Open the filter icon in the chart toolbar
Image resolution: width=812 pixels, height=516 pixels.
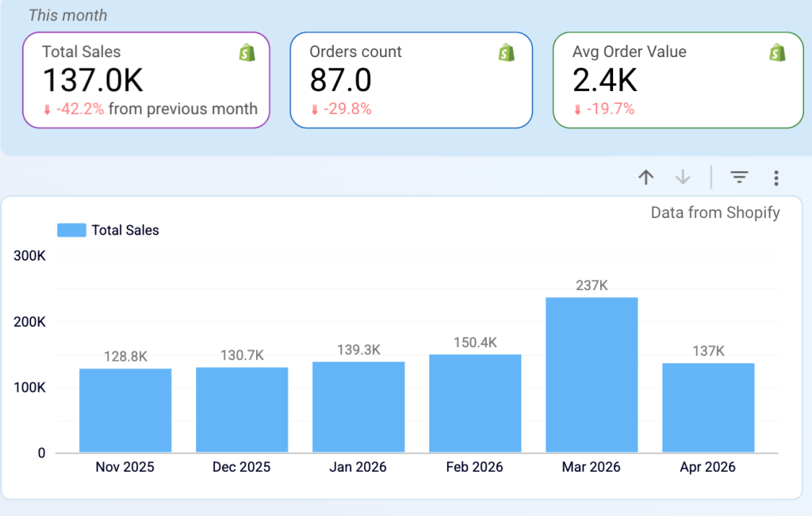739,178
